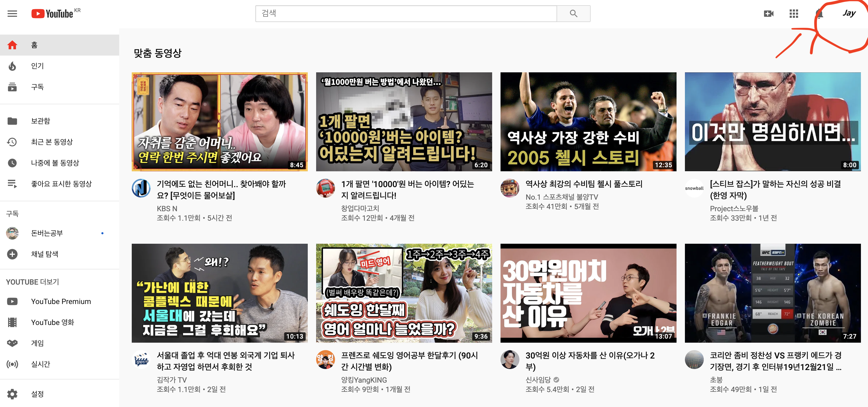Open the hamburger guide menu
The height and width of the screenshot is (407, 868).
click(x=12, y=13)
